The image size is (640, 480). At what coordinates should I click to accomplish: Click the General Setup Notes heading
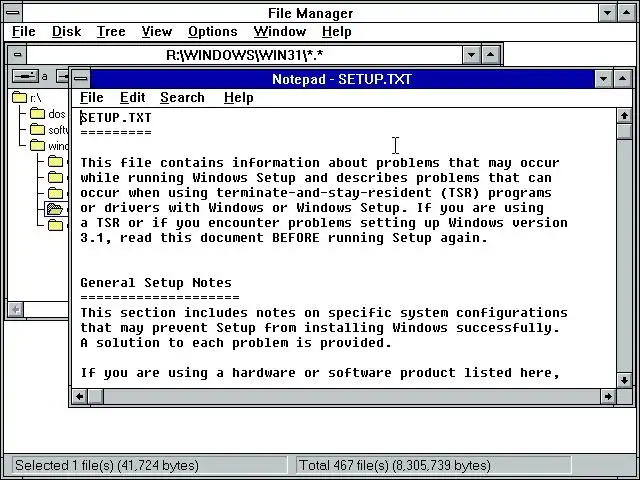click(x=156, y=282)
